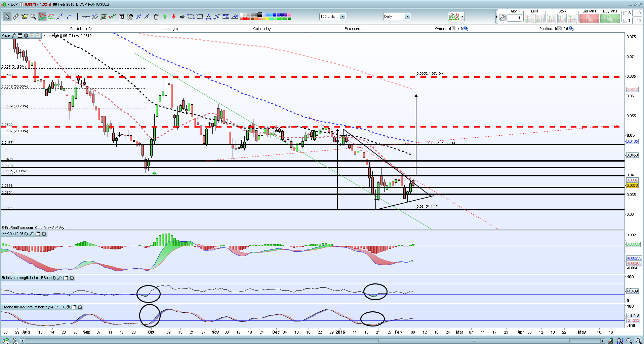This screenshot has height=344, width=644.
Task: Open the 100 units dropdown
Action: tap(342, 16)
